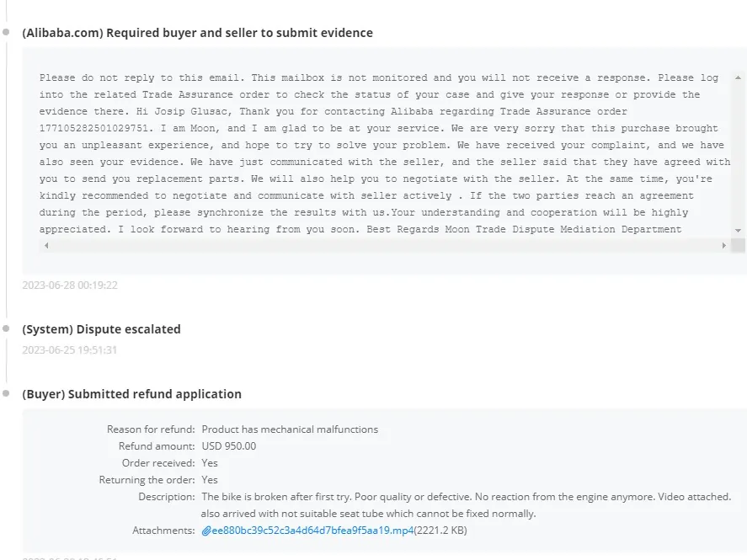This screenshot has width=747, height=560.
Task: Click the timestamp 2023-06-25 19:51:31
Action: point(70,349)
